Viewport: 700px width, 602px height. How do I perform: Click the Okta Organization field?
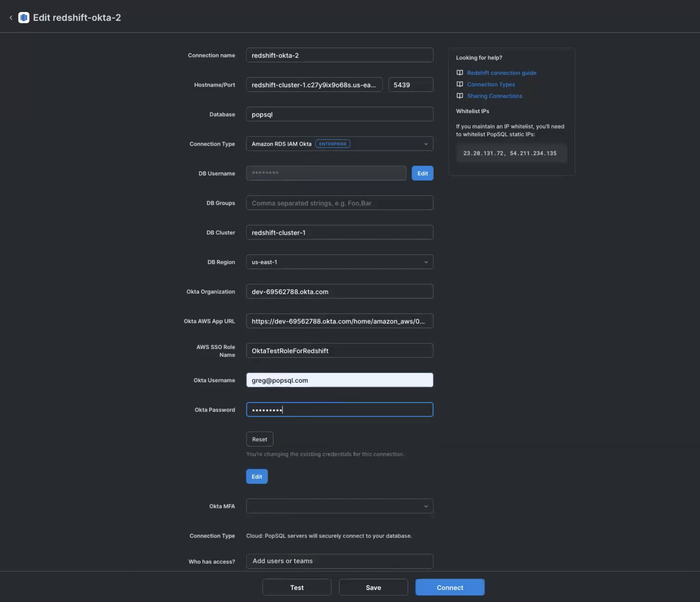pos(340,291)
